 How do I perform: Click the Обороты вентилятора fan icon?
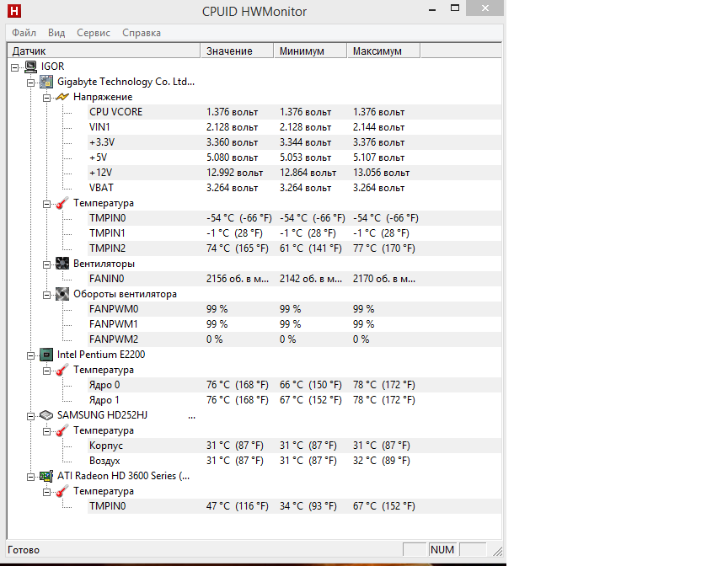pyautogui.click(x=62, y=294)
